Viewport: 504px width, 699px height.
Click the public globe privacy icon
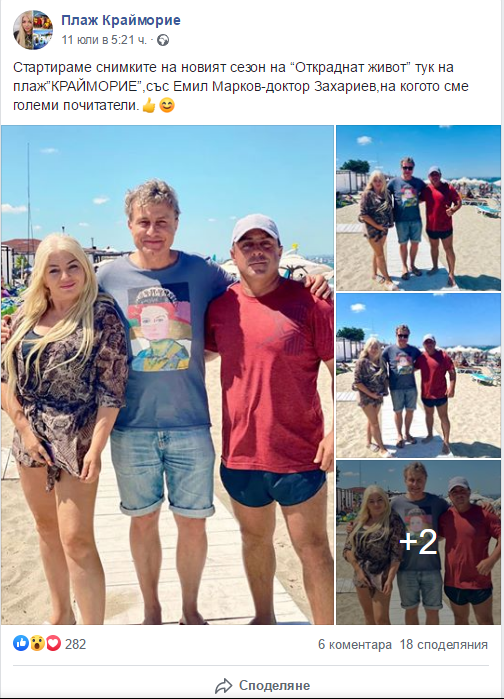163,40
